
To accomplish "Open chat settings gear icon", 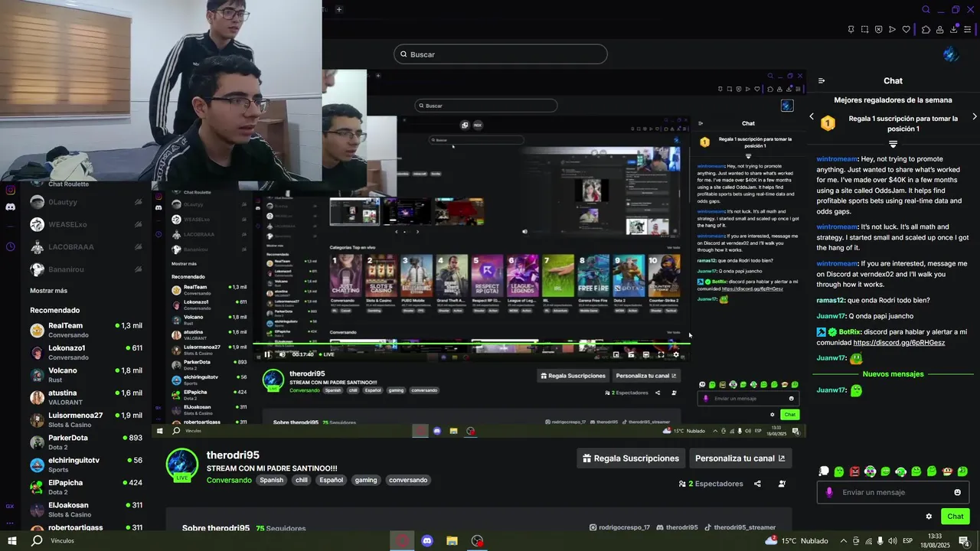I will 929,517.
